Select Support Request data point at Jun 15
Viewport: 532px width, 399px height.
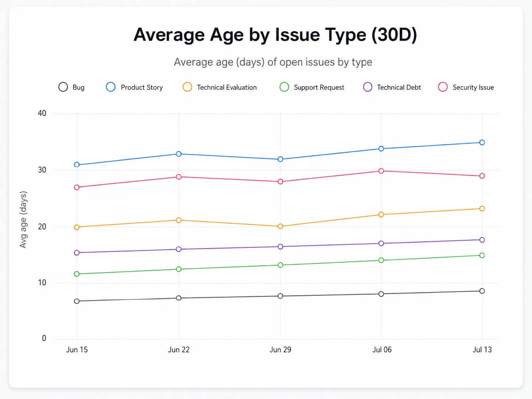(x=77, y=274)
